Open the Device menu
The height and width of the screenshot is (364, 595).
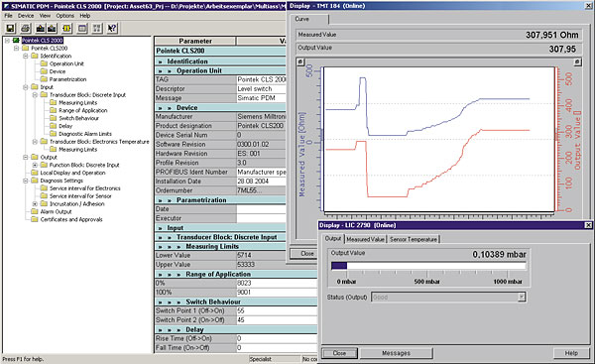tap(26, 16)
